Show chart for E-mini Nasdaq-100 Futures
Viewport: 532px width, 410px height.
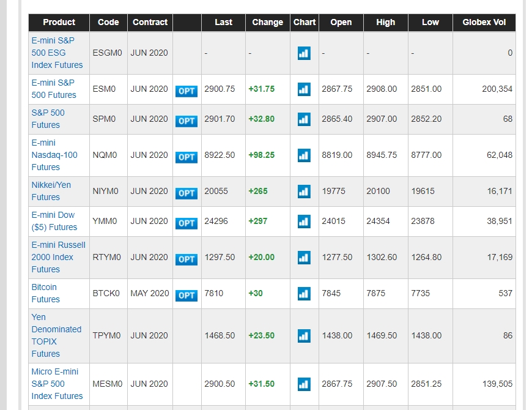coord(304,155)
